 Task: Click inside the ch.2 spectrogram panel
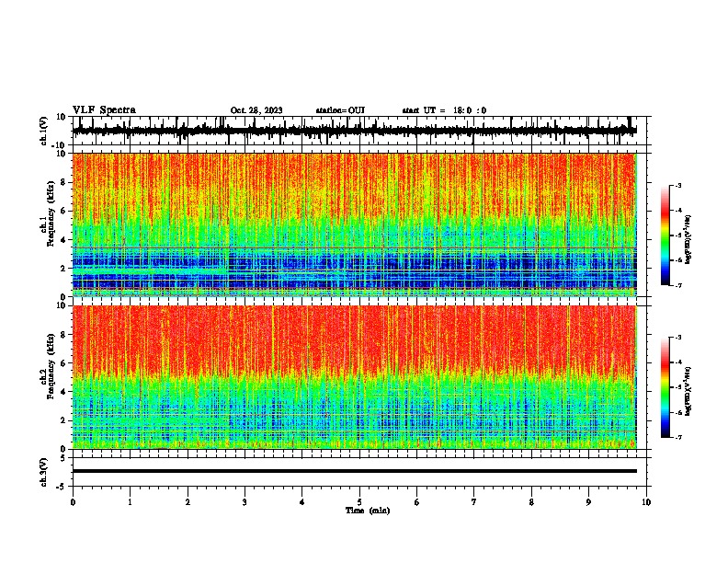(359, 377)
